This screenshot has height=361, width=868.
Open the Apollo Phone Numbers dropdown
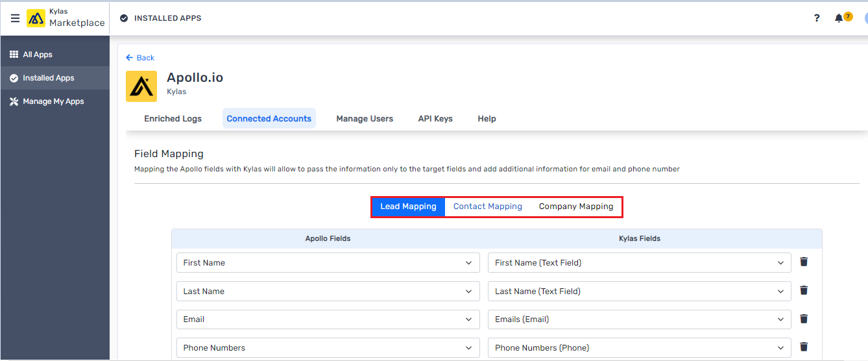(328, 348)
